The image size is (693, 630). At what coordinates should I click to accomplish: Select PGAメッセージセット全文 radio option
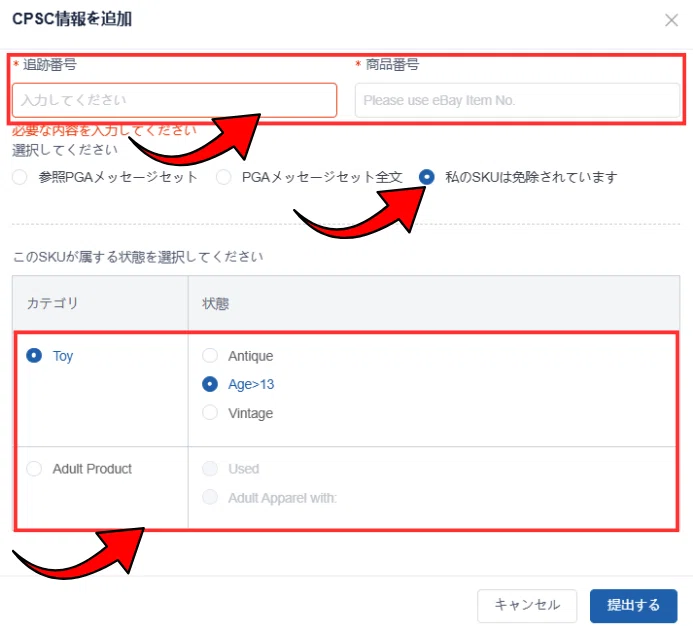tap(224, 177)
